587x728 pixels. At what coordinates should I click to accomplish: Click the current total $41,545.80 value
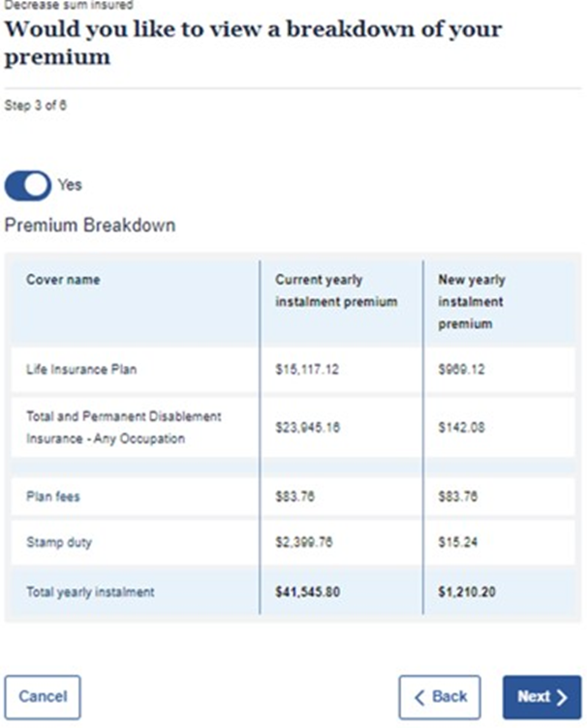pos(307,591)
